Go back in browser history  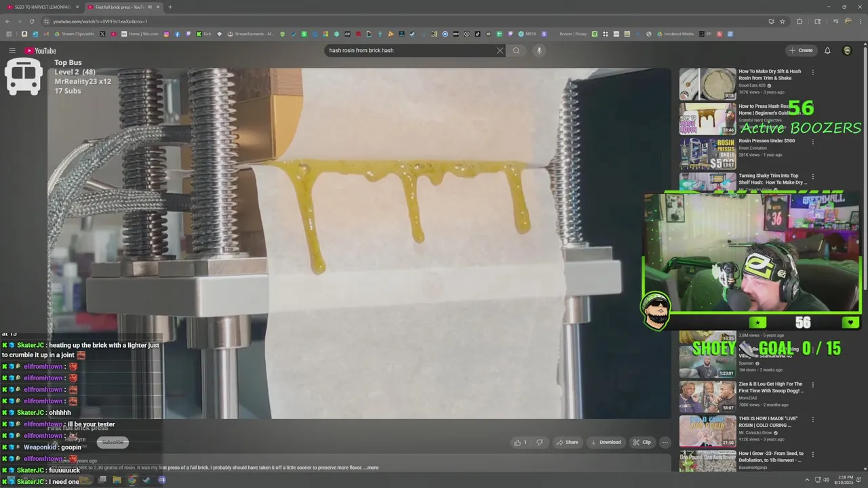click(x=8, y=21)
